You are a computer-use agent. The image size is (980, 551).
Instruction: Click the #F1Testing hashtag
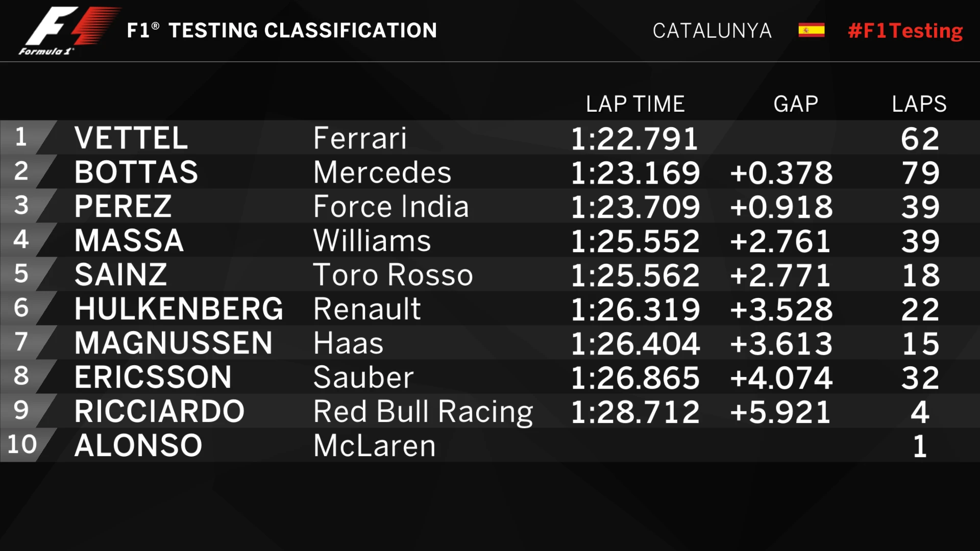coord(905,31)
